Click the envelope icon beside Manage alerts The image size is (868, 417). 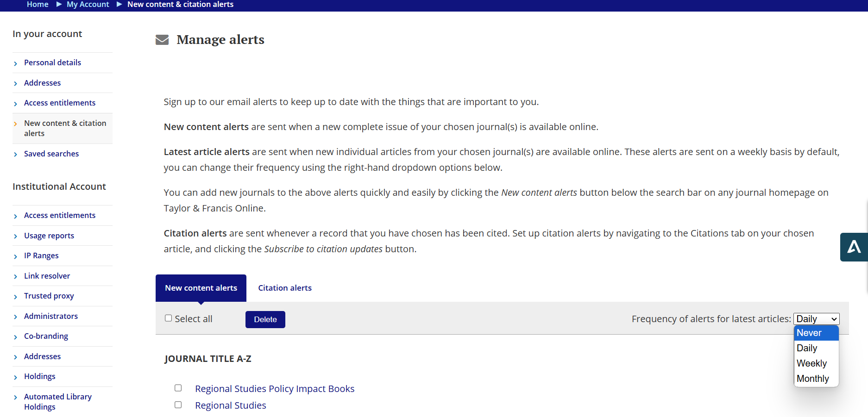[x=162, y=40]
